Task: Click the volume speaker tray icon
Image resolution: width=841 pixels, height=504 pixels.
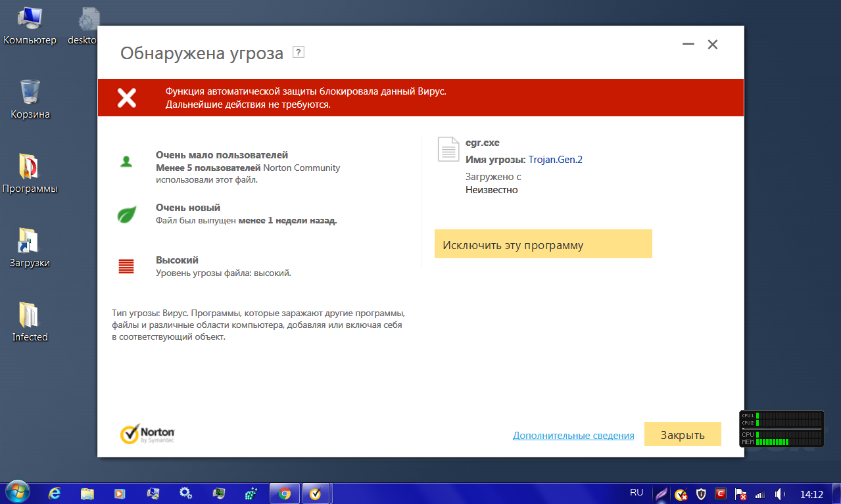Action: (x=780, y=494)
